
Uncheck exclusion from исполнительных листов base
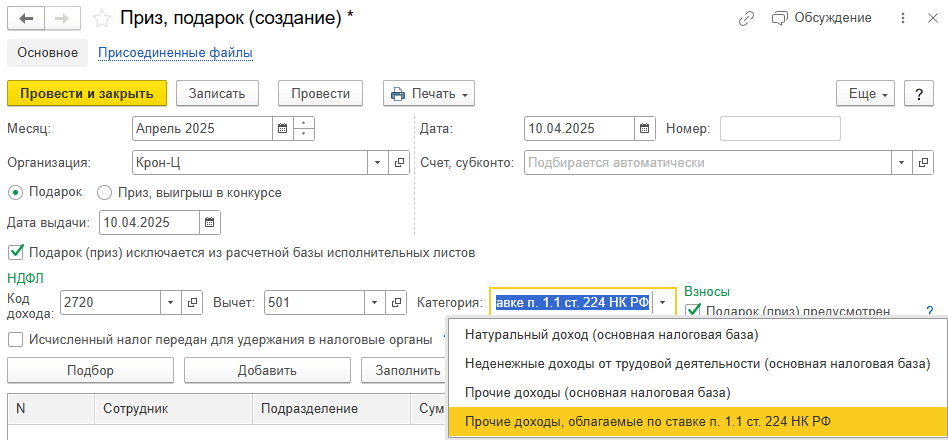pyautogui.click(x=15, y=252)
